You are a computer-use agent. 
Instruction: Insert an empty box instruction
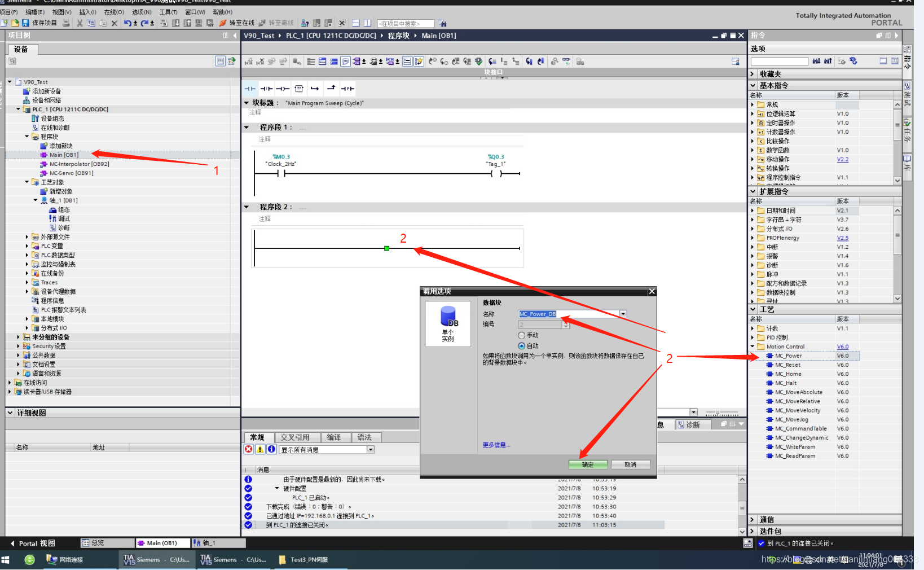tap(299, 89)
